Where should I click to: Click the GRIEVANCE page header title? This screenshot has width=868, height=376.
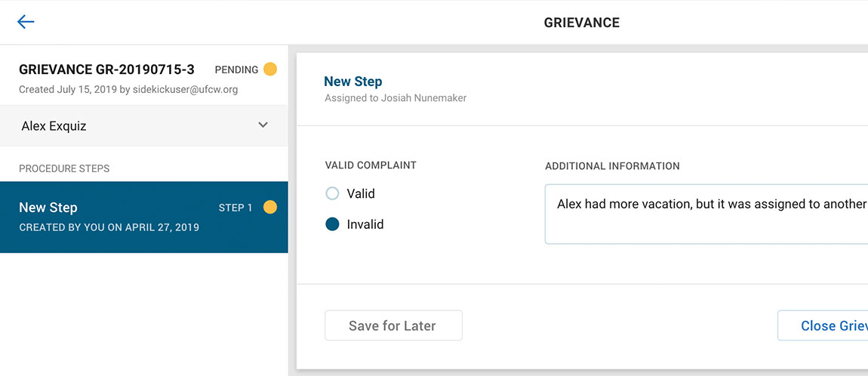coord(581,23)
